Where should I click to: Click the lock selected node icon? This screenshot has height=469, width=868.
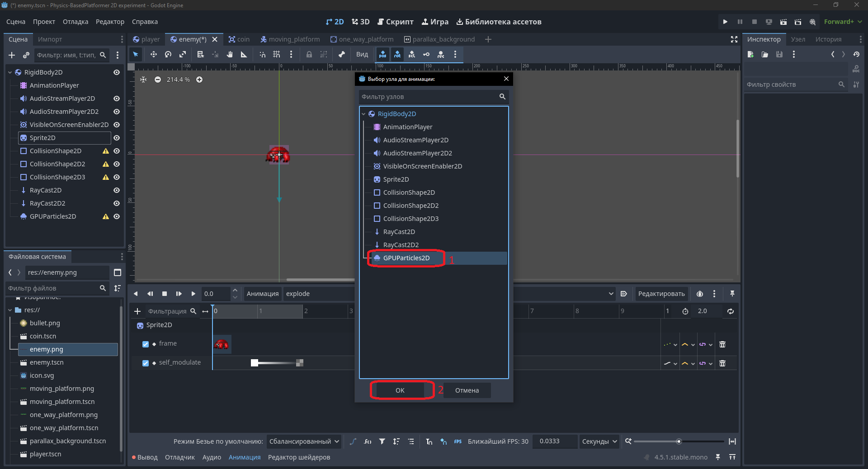point(309,54)
